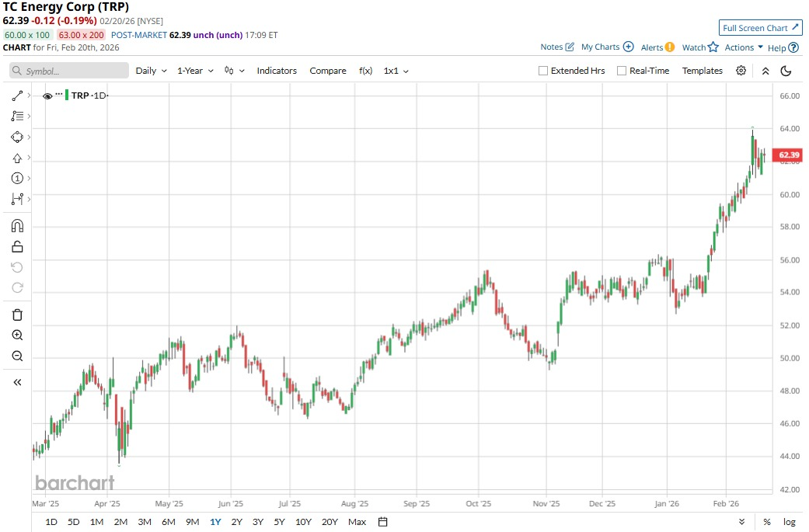Image resolution: width=809 pixels, height=532 pixels.
Task: Open the Daily frequency dropdown
Action: pos(152,71)
